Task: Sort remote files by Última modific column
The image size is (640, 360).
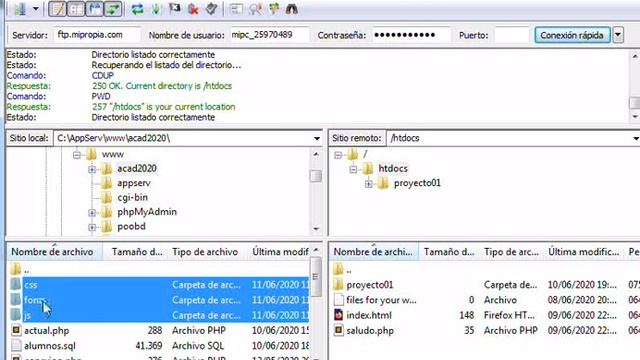Action: click(583, 252)
